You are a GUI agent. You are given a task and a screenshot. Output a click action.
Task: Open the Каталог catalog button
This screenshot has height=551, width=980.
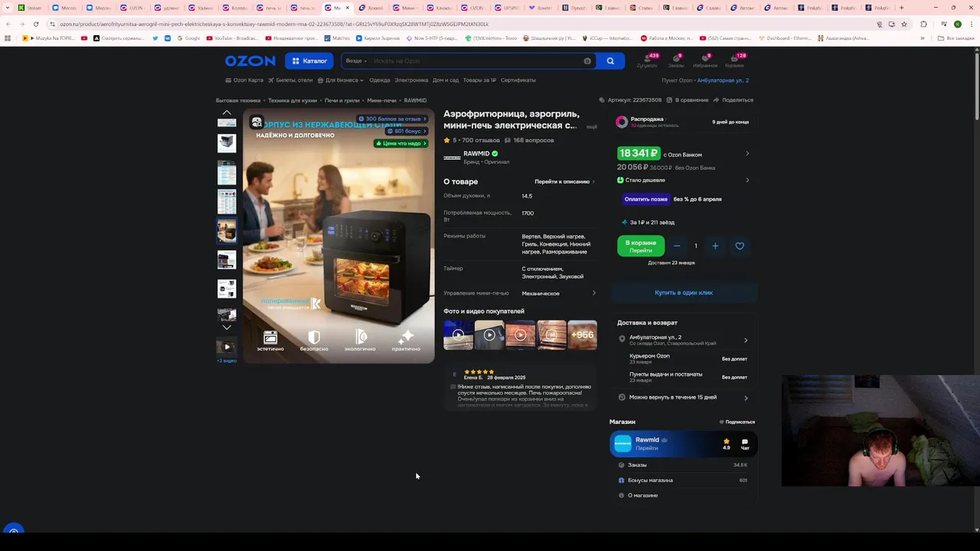[x=309, y=61]
